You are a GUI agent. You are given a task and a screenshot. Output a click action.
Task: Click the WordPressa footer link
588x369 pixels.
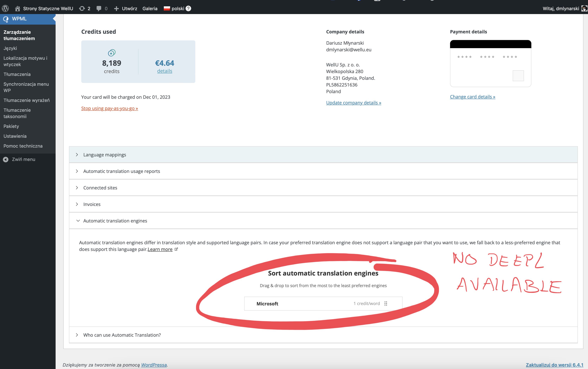click(x=154, y=365)
